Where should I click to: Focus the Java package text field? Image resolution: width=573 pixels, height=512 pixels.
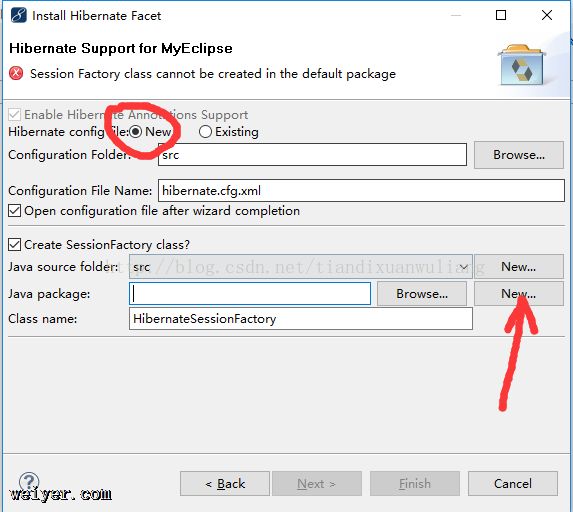[250, 293]
